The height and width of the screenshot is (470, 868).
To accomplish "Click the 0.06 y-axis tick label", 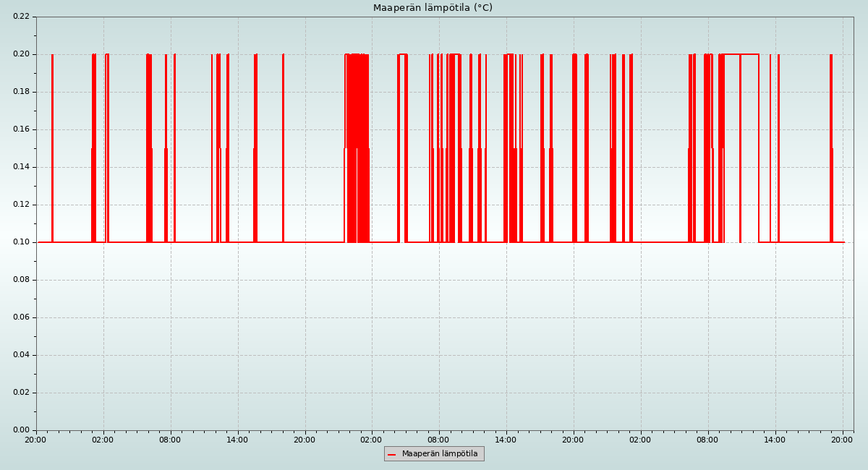I will 21,317.
